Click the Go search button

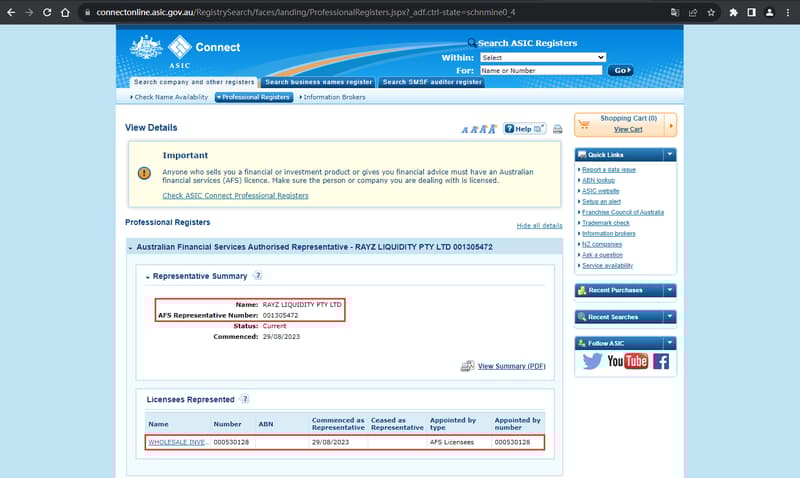click(620, 70)
